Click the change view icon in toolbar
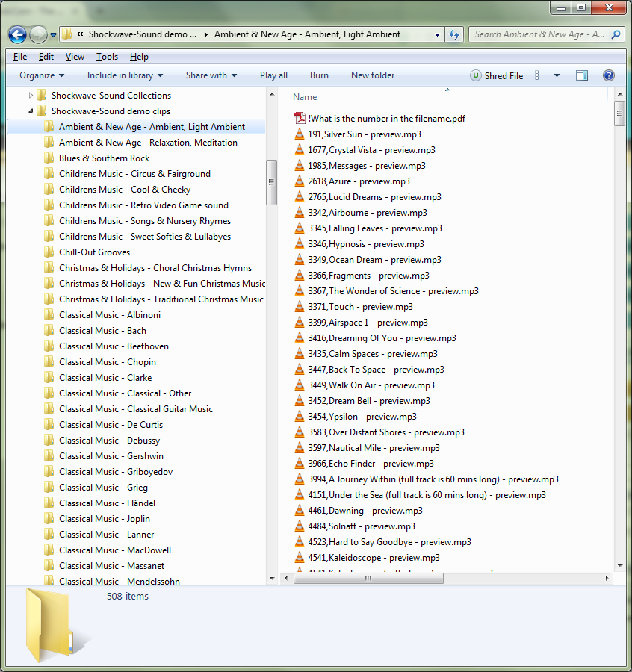This screenshot has width=632, height=672. coord(541,75)
